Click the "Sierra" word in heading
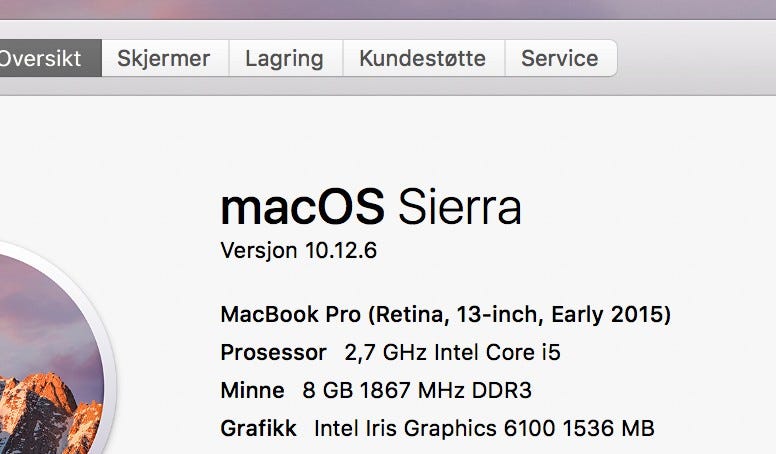The height and width of the screenshot is (454, 776). click(459, 207)
